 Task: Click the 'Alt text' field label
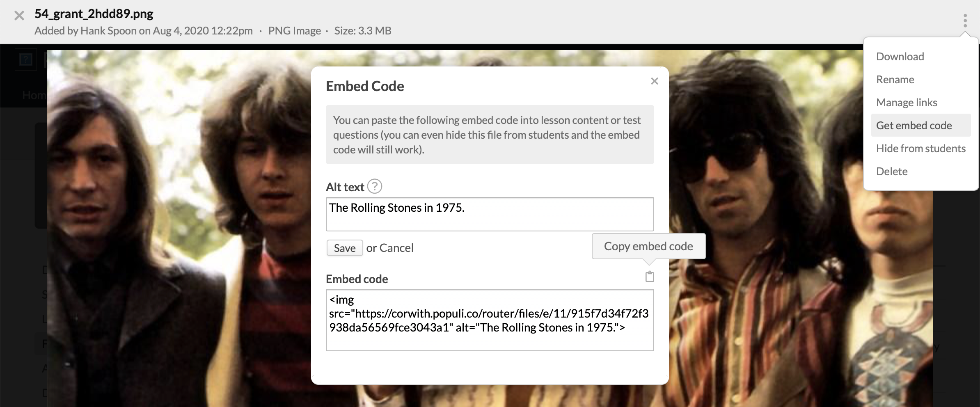point(345,187)
